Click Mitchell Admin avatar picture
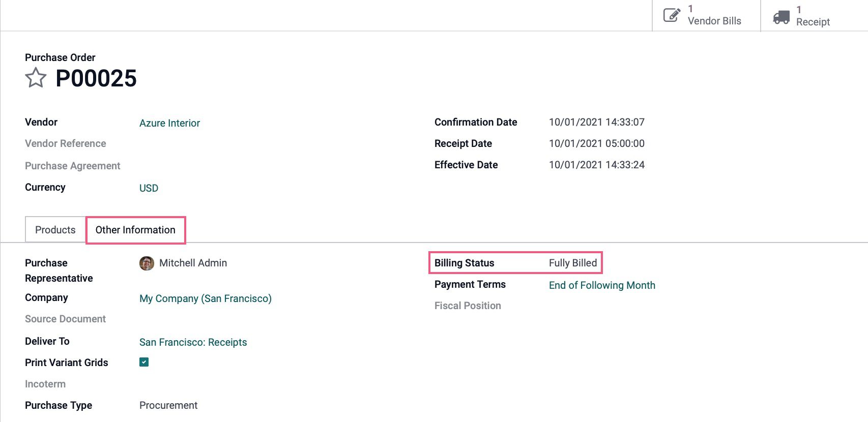 coord(147,263)
